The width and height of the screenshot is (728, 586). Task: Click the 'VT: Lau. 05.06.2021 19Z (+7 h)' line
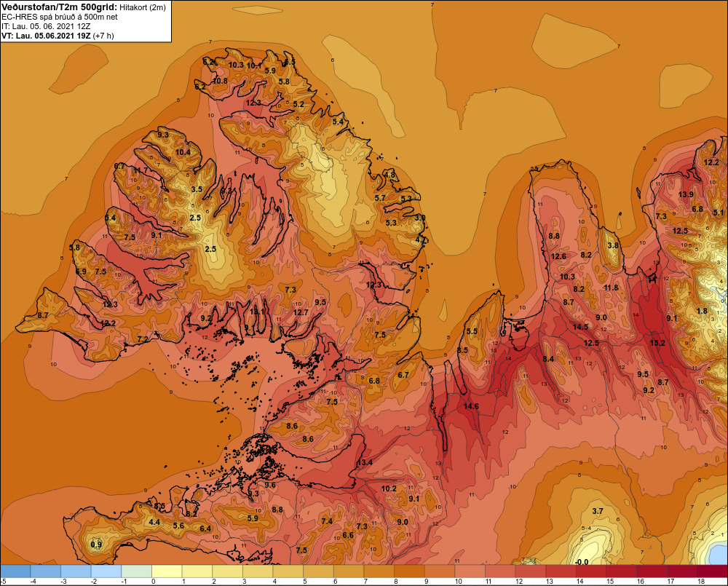coord(58,36)
